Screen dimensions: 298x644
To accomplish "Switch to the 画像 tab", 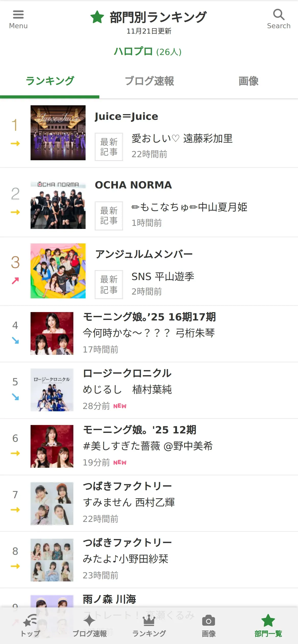I will [x=248, y=81].
